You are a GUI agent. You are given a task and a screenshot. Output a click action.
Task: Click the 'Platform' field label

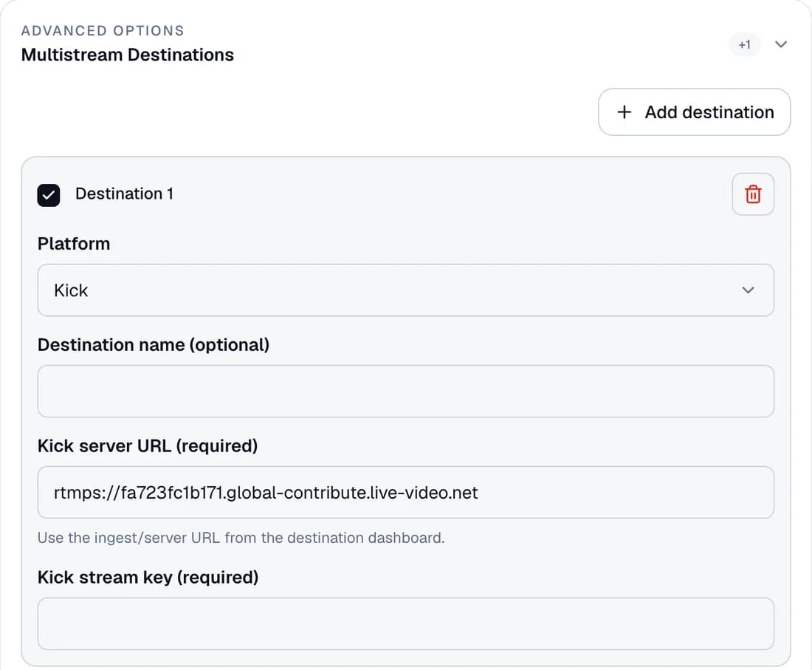click(x=74, y=244)
